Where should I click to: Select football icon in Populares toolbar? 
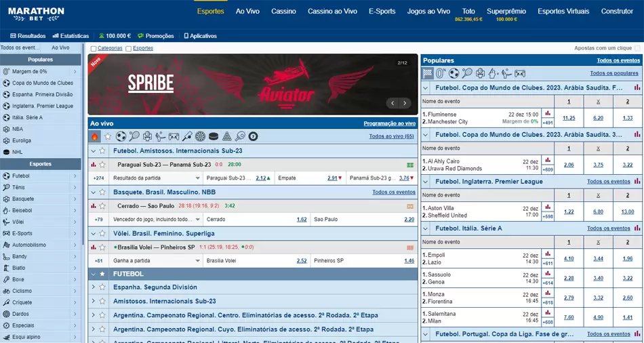point(454,73)
